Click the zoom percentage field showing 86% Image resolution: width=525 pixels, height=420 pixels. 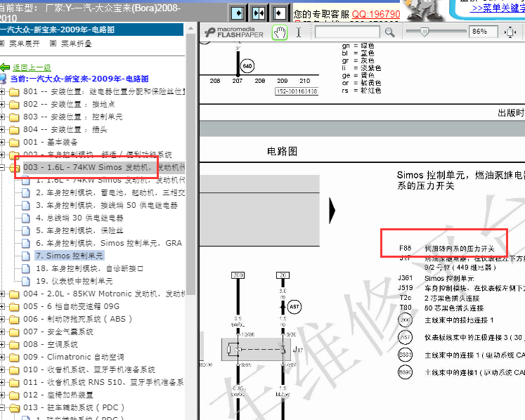coord(483,32)
